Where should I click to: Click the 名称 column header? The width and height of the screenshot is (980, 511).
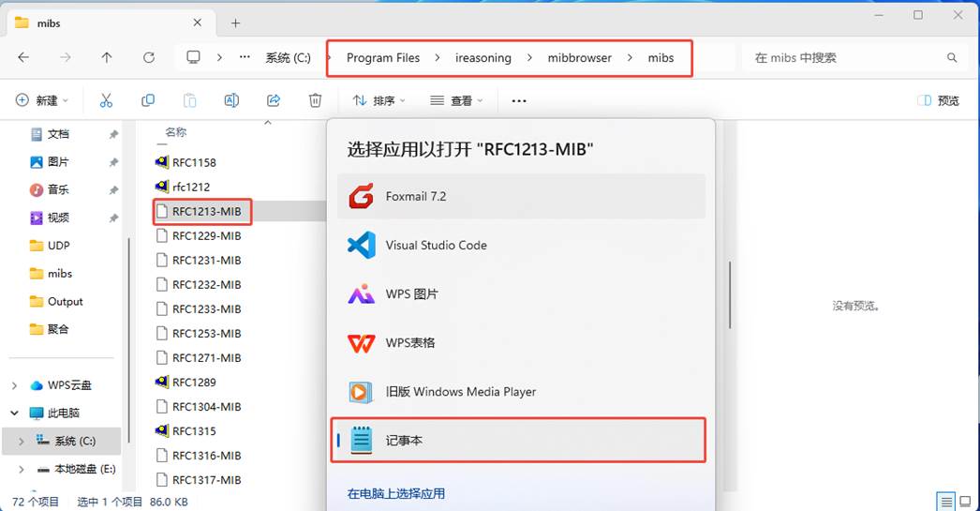(175, 132)
